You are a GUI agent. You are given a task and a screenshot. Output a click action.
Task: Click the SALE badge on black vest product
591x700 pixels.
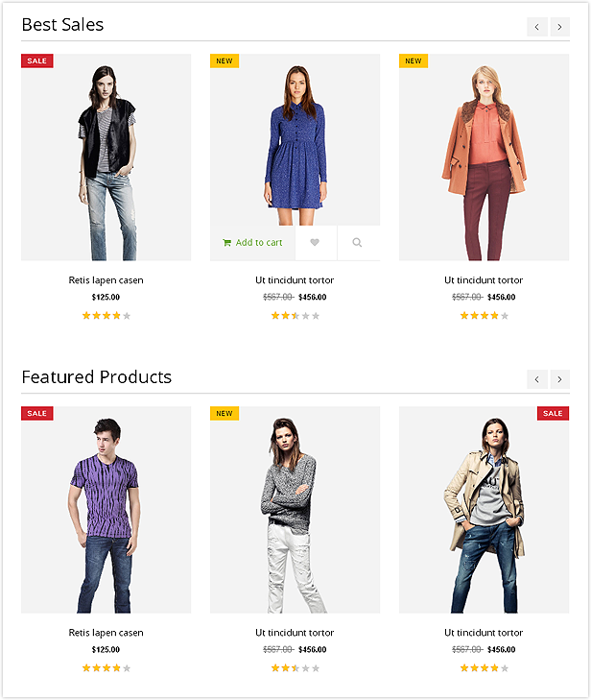click(37, 60)
